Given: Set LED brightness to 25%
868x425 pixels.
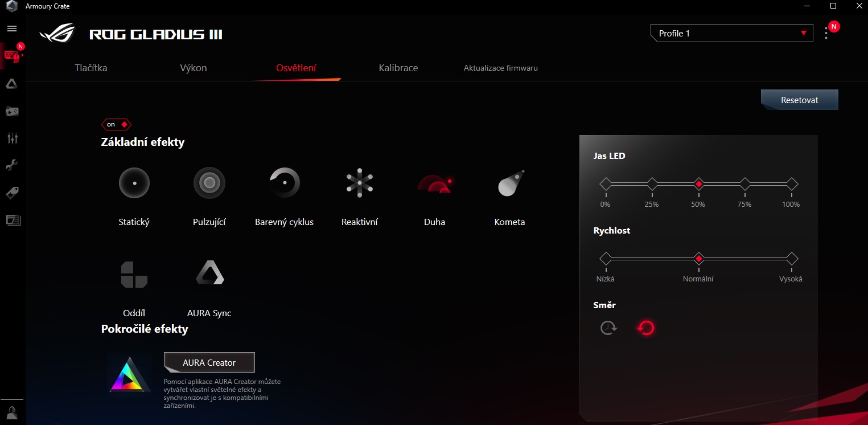Looking at the screenshot, I should coord(652,184).
